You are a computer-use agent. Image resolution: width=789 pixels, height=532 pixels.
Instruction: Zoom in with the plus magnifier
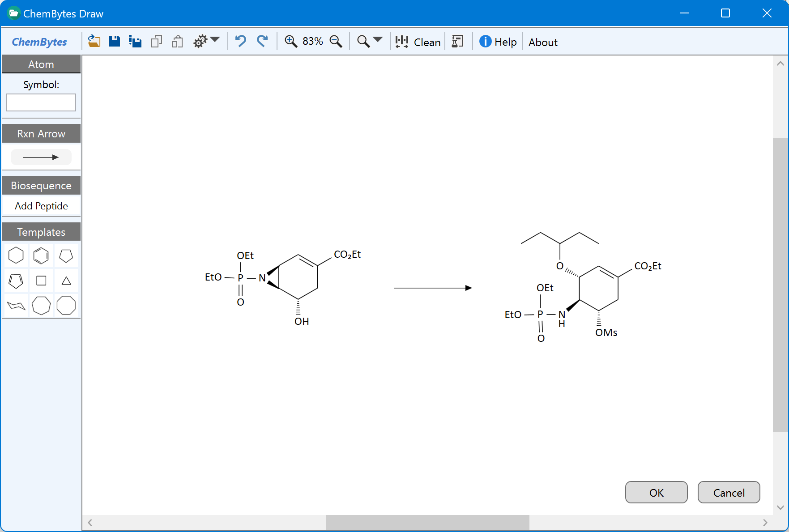[x=291, y=42]
